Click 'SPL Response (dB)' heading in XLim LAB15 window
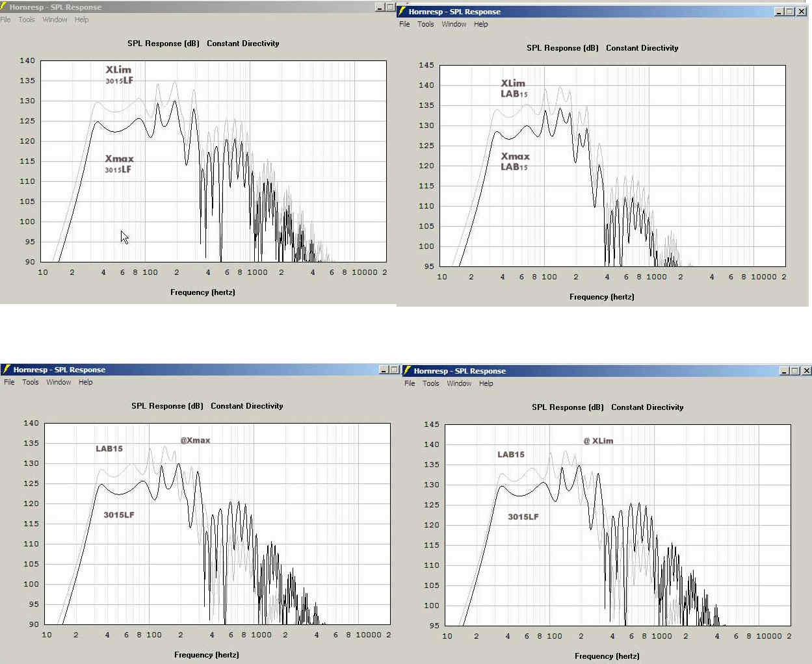 [x=562, y=48]
